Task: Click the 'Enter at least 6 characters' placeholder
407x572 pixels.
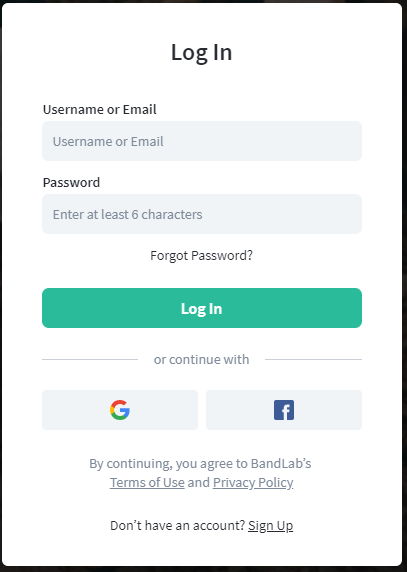Action: tap(127, 214)
